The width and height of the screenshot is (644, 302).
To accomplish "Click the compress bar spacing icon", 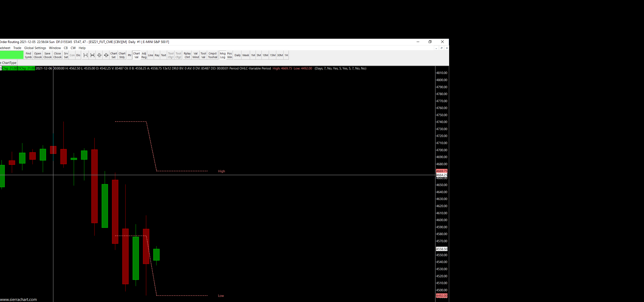I will 99,55.
